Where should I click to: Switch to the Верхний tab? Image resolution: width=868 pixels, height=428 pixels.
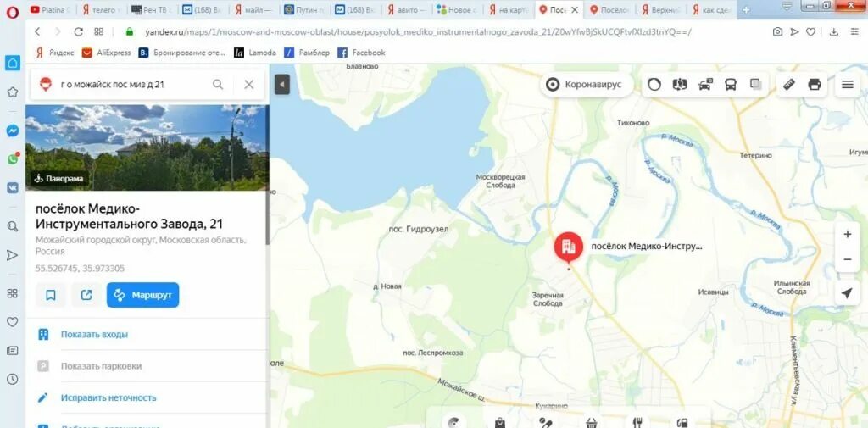click(663, 9)
